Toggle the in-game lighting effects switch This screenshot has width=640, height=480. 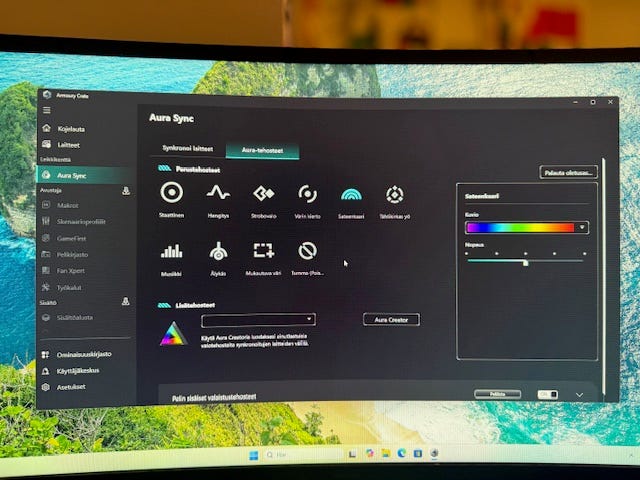[548, 394]
